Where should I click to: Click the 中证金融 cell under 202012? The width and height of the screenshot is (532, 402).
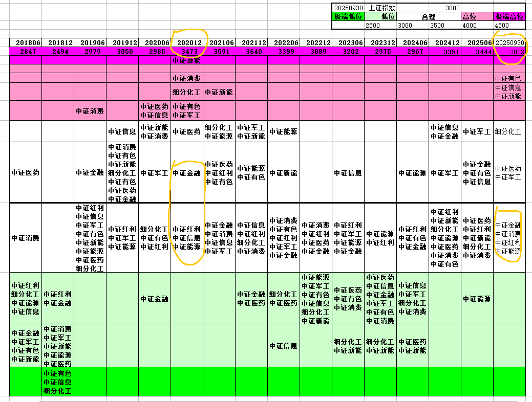point(187,173)
